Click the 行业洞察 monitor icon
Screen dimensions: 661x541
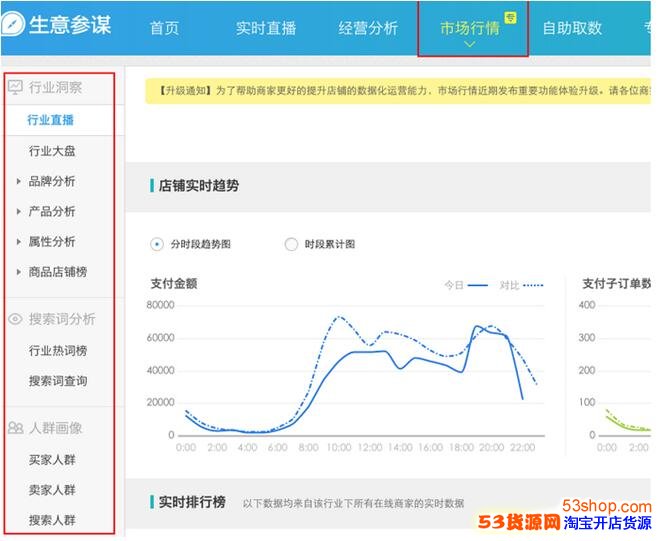click(x=15, y=87)
